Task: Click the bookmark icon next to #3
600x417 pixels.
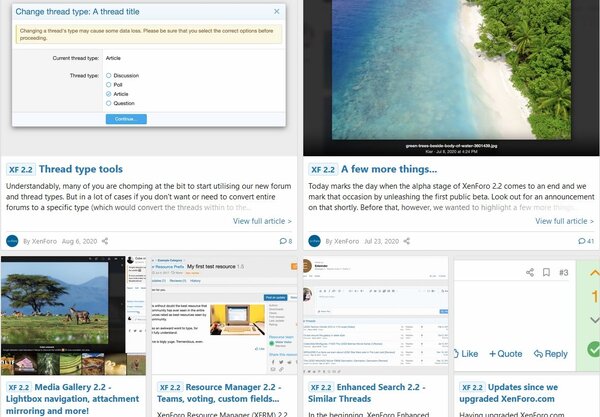Action: [546, 272]
